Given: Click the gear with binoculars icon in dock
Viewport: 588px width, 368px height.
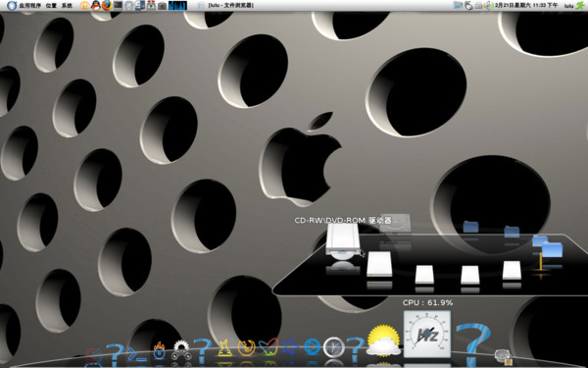Looking at the screenshot, I should (182, 350).
